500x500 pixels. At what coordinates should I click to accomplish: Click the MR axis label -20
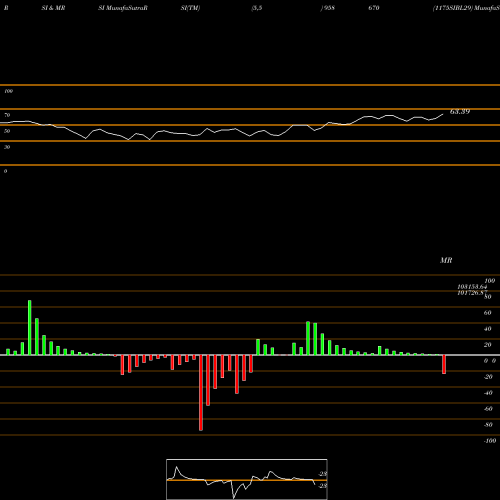(488, 377)
